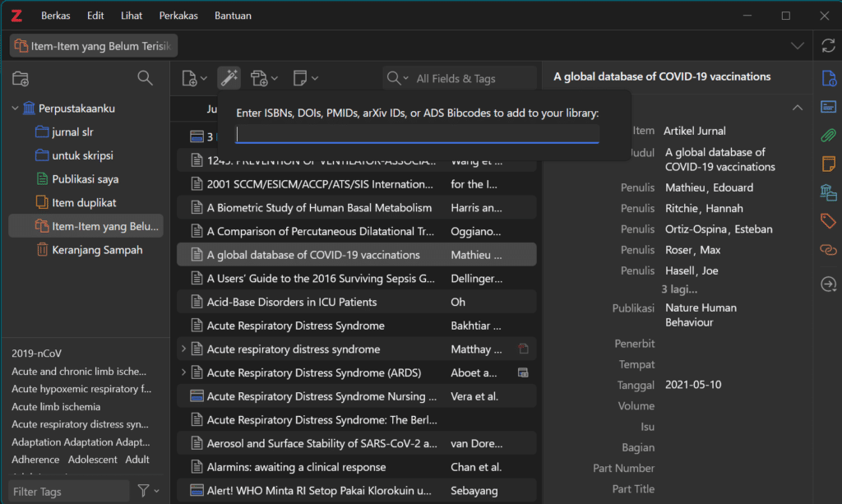Click the Adolescent tag
842x504 pixels.
92,460
